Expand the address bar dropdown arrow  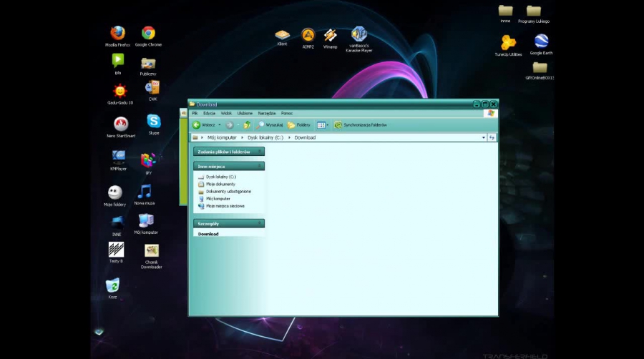(484, 137)
